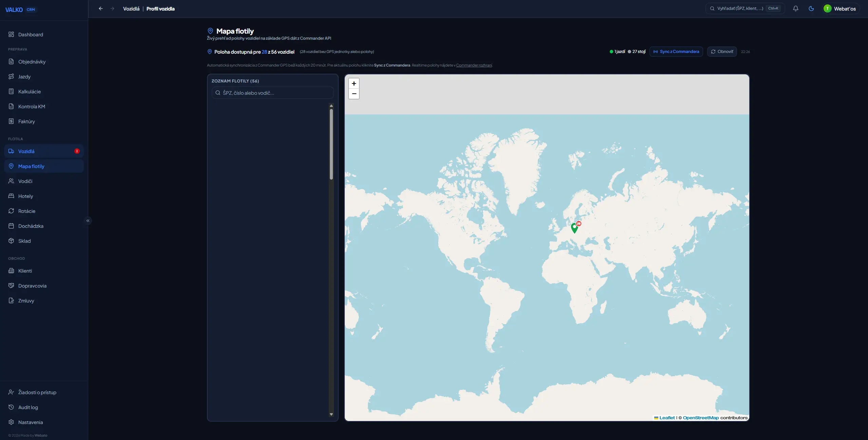Click the Hotely bed icon
Image resolution: width=868 pixels, height=440 pixels.
tap(11, 196)
